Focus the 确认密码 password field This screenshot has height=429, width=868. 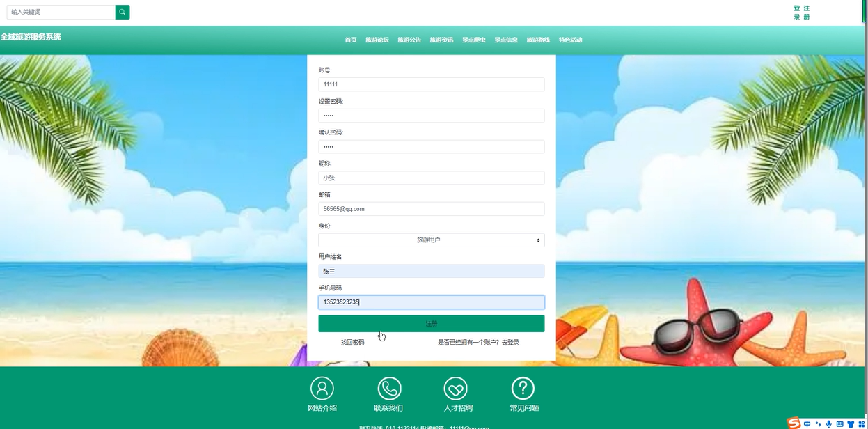[432, 146]
